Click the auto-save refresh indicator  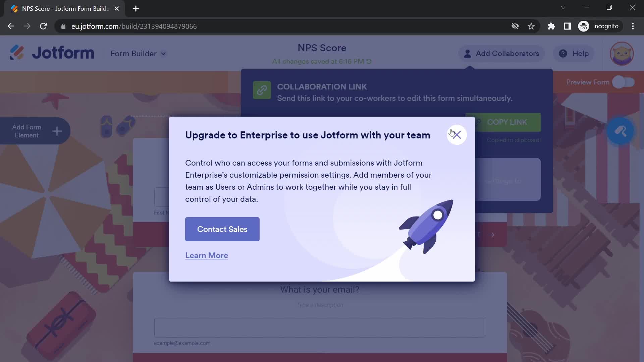(x=369, y=61)
